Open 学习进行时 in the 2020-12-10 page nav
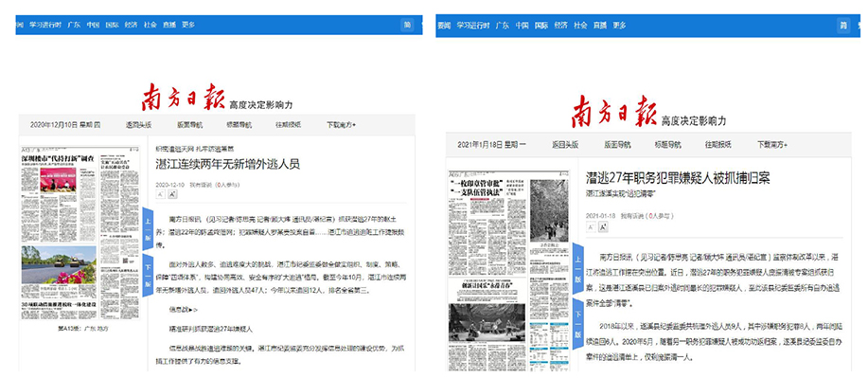Image resolution: width=868 pixels, height=378 pixels. click(x=45, y=25)
